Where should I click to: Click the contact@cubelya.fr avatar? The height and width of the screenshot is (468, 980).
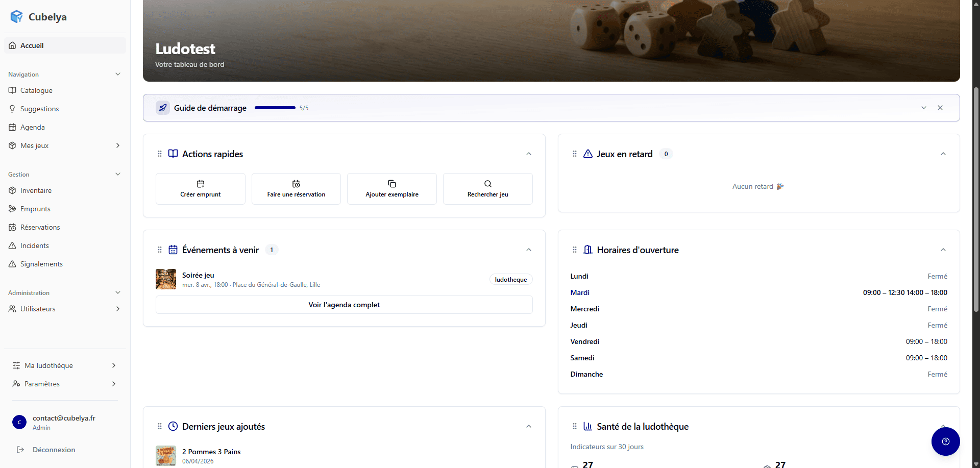[x=19, y=422]
